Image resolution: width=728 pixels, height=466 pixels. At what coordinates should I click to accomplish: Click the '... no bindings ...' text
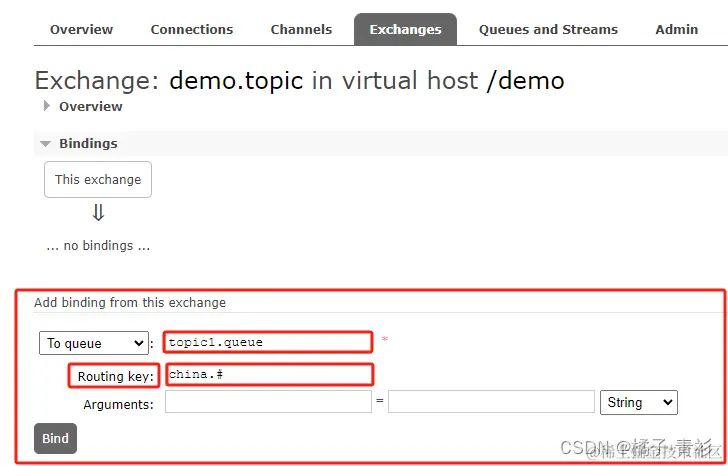98,246
